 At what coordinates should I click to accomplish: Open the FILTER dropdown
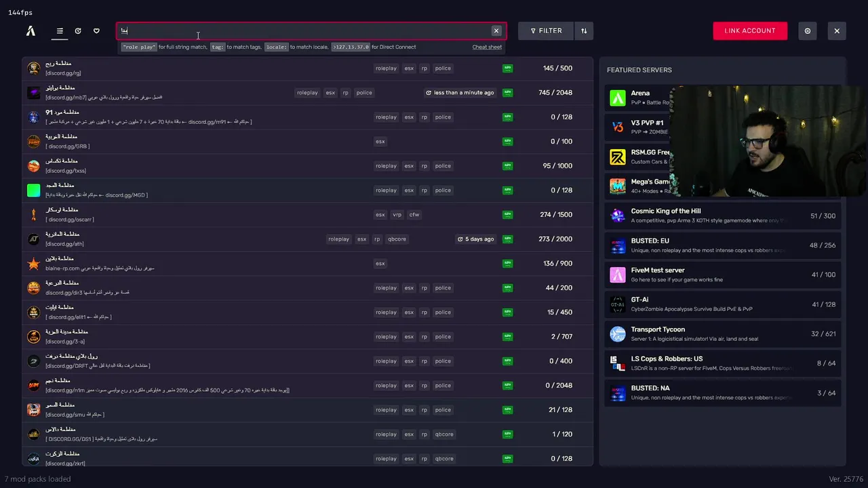pyautogui.click(x=546, y=30)
